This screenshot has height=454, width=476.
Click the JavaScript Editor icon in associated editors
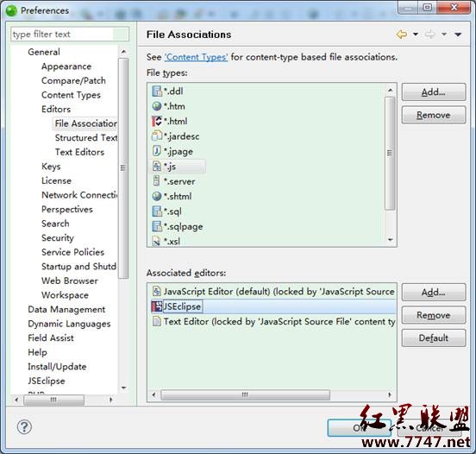click(157, 292)
